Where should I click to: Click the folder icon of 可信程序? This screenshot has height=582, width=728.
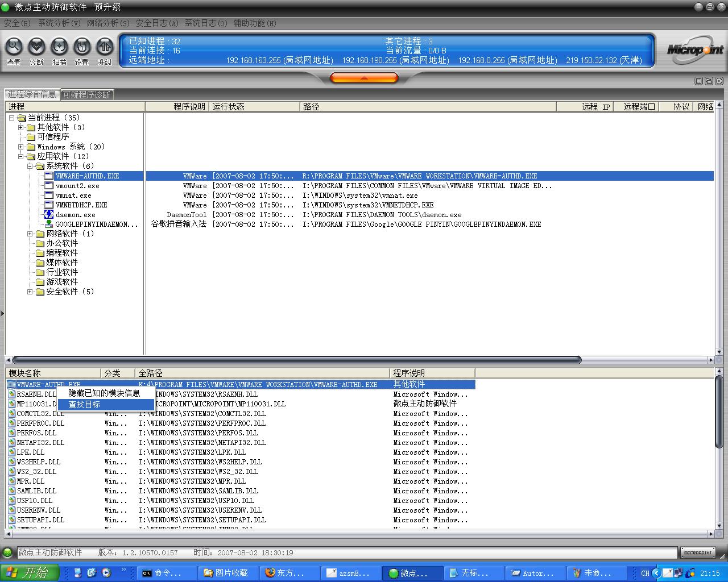tap(31, 137)
